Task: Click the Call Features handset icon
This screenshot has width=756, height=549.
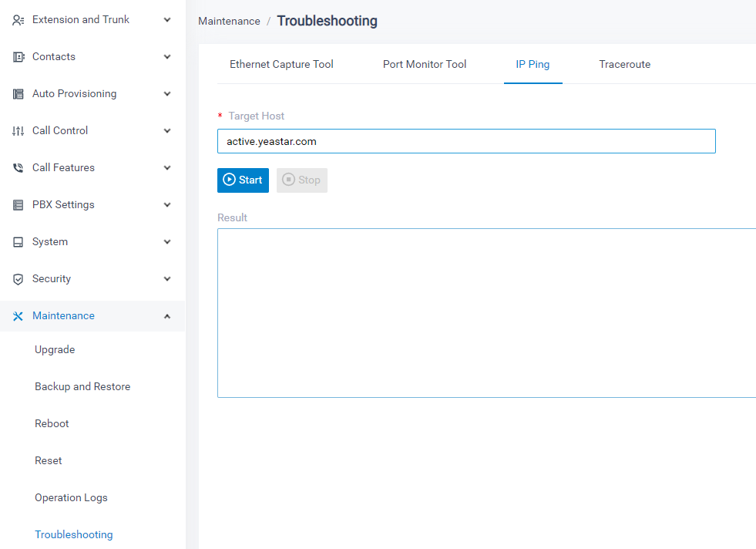Action: coord(18,168)
